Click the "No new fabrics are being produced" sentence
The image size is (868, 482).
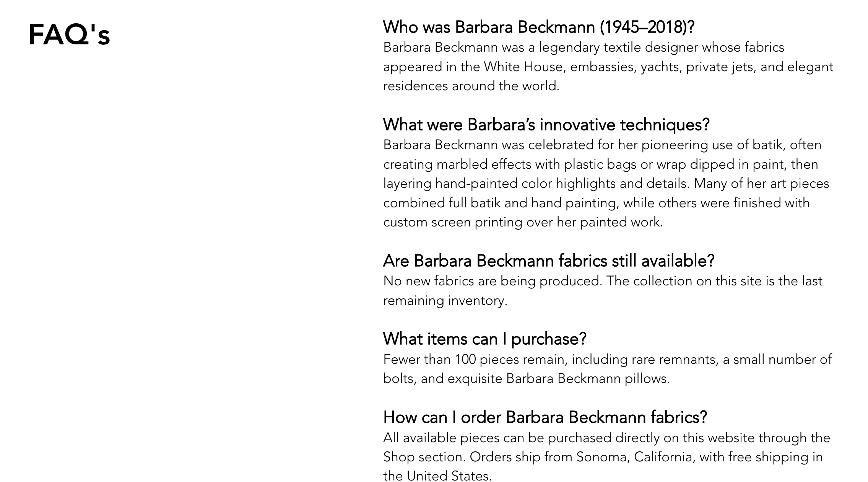(x=493, y=281)
